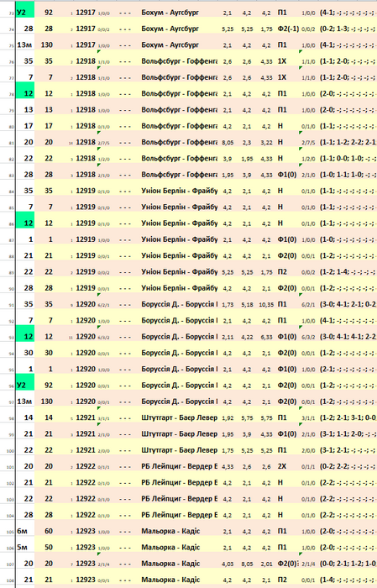The height and width of the screenshot is (588, 377).
Task: Select the (0-2; 1-3 scores cell
Action: [348, 29]
